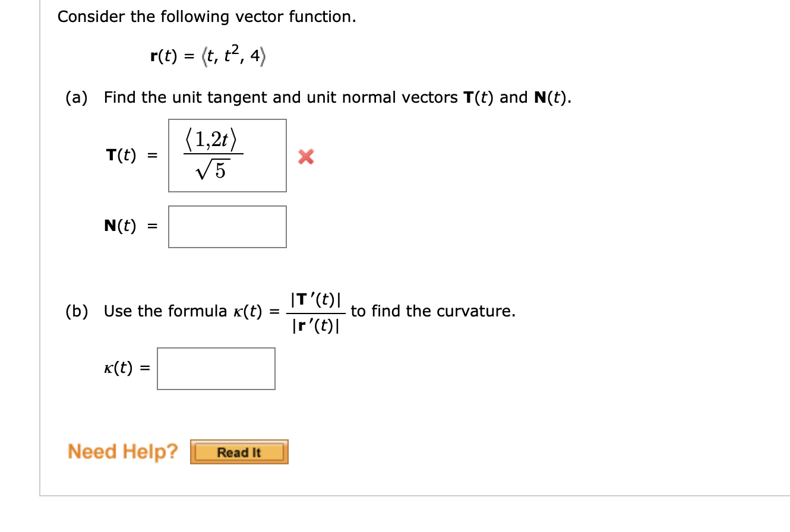The height and width of the screenshot is (532, 790).
Task: Click the κ(t) curvature answer box
Action: click(x=216, y=368)
